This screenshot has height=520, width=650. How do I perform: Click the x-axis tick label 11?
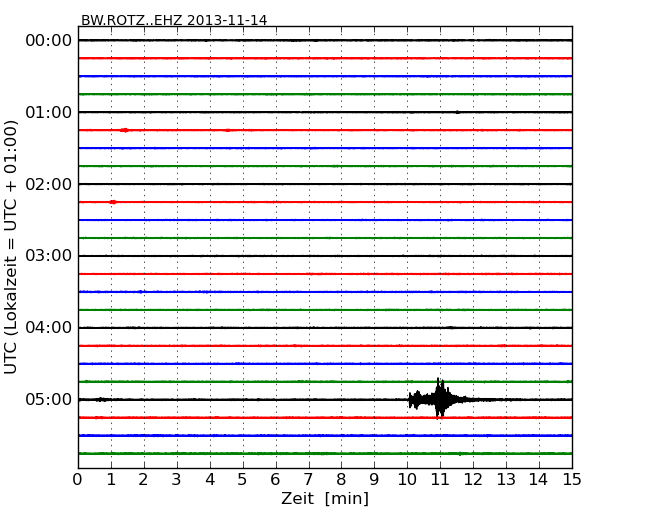click(x=440, y=480)
